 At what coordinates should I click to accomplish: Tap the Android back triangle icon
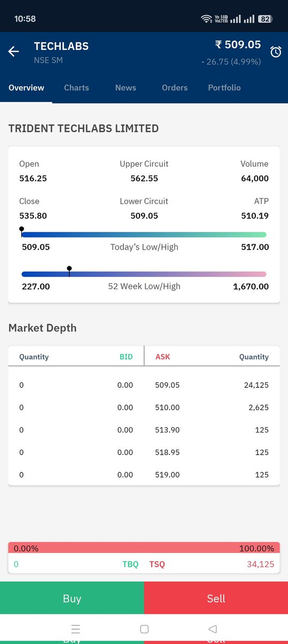212,629
